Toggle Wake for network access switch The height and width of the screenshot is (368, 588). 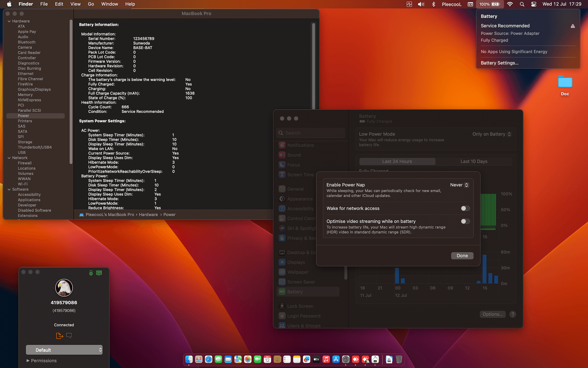coord(465,209)
